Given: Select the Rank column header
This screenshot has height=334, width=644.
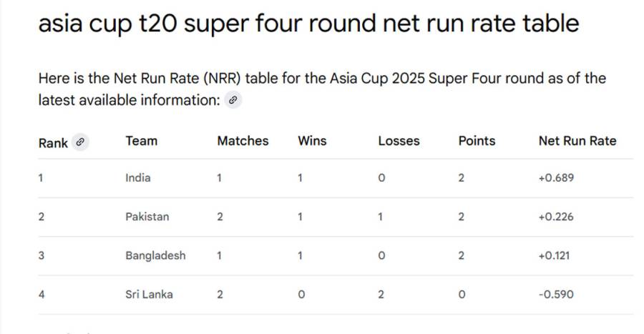Looking at the screenshot, I should coord(53,143).
